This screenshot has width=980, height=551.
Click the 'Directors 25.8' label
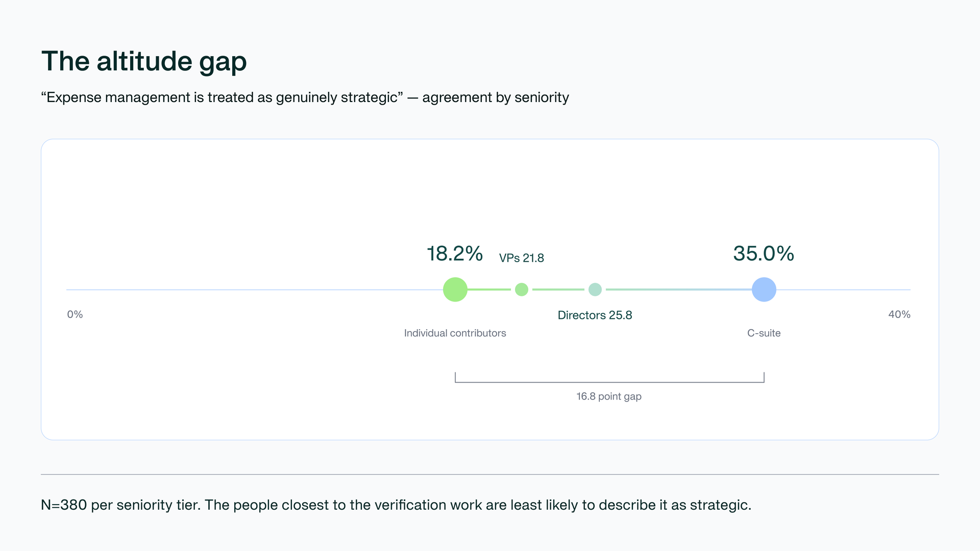click(595, 315)
